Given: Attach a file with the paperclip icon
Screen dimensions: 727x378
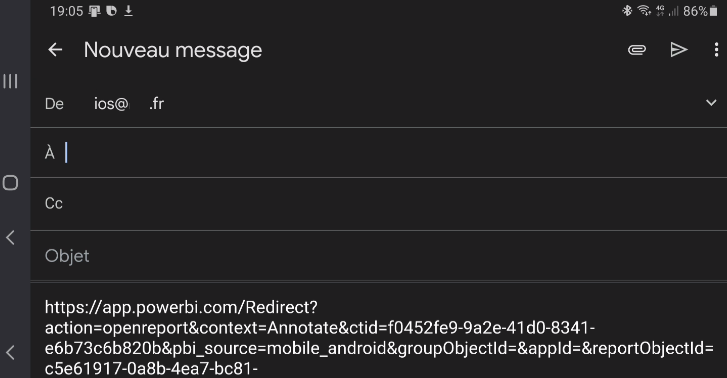Looking at the screenshot, I should (637, 50).
